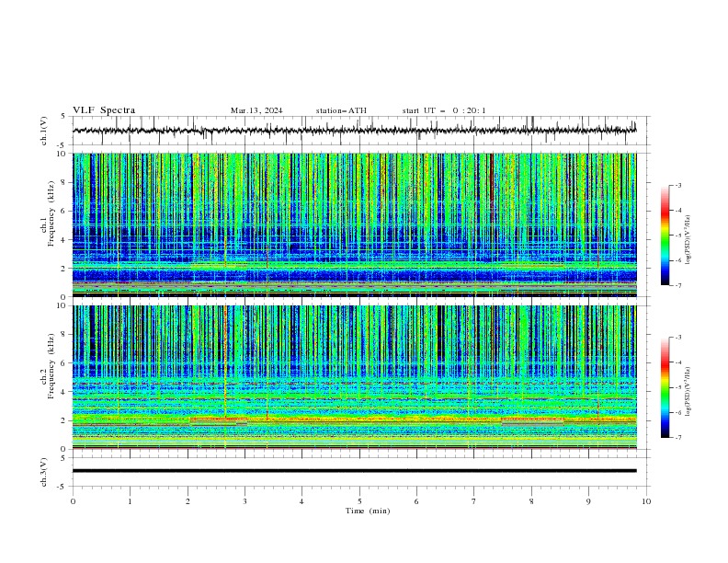Click the time axis tick label '7'
Screen dimensions: 728x563
tap(474, 501)
